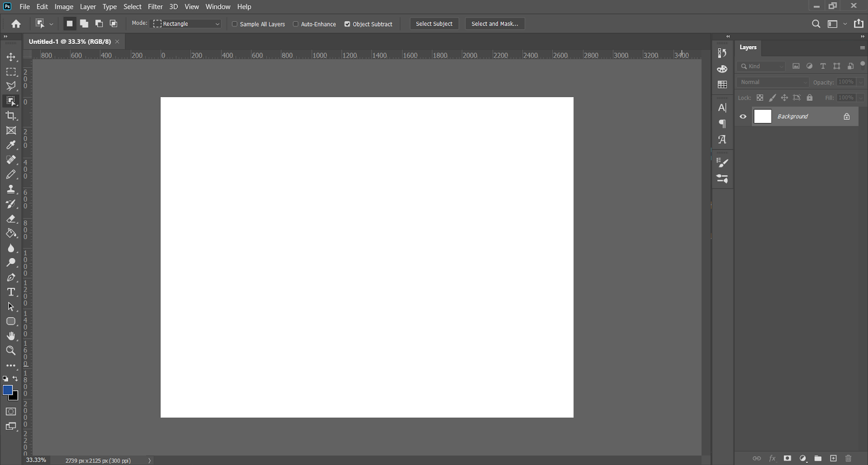Click default foreground/background colors icon
The height and width of the screenshot is (465, 868).
click(x=5, y=379)
